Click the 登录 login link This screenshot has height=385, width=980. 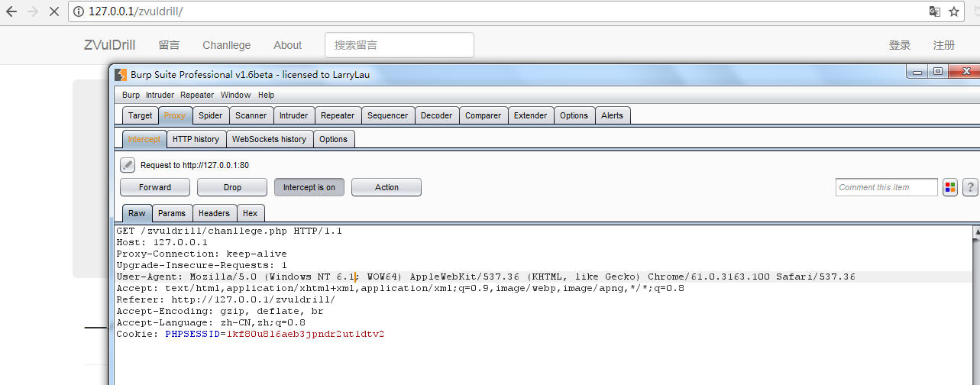coord(900,45)
